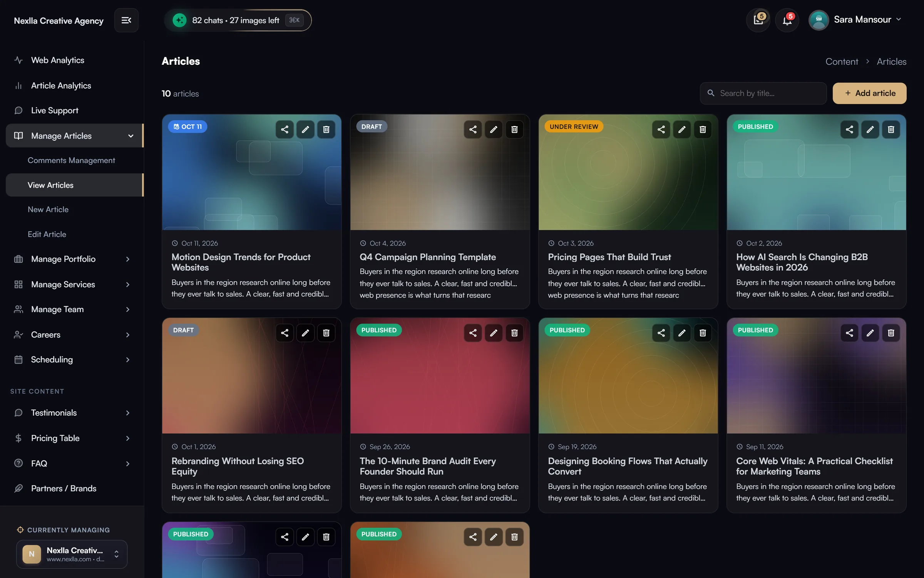Collapse the sidebar with the menu toggle icon
924x578 pixels.
pos(126,20)
